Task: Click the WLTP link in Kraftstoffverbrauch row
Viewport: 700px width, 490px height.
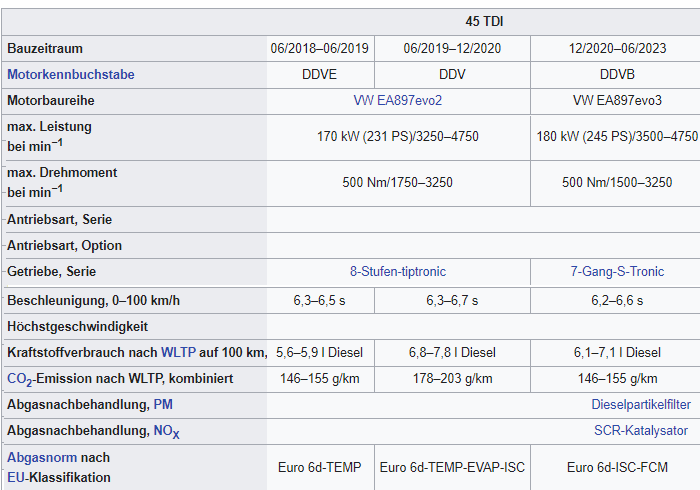Action: point(178,353)
